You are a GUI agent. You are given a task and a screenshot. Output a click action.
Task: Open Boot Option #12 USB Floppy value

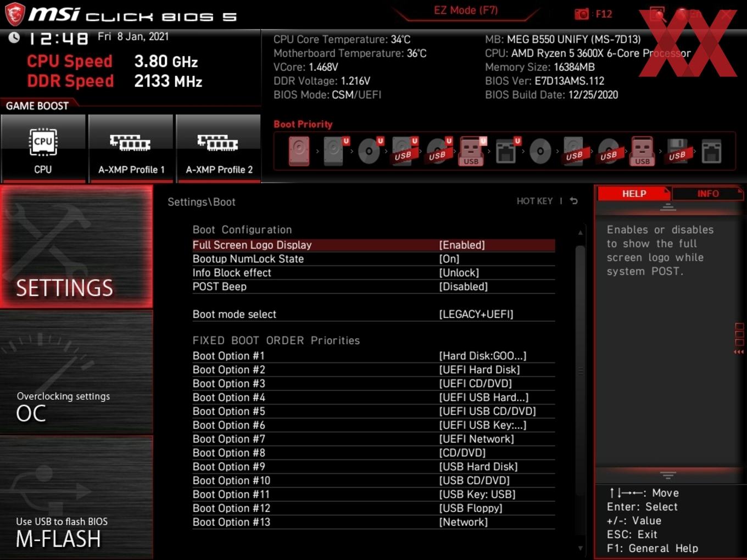[471, 508]
